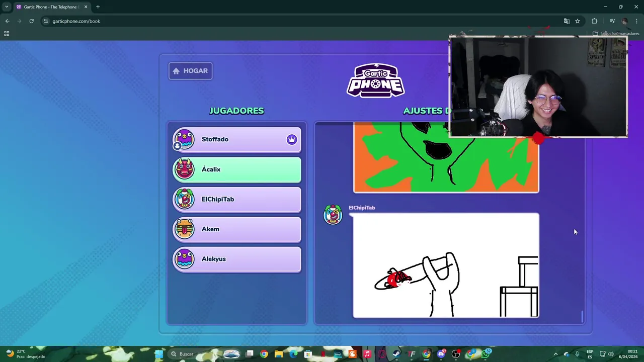Open OBS Studio from the taskbar
Viewport: 644px width, 362px height.
click(x=456, y=354)
